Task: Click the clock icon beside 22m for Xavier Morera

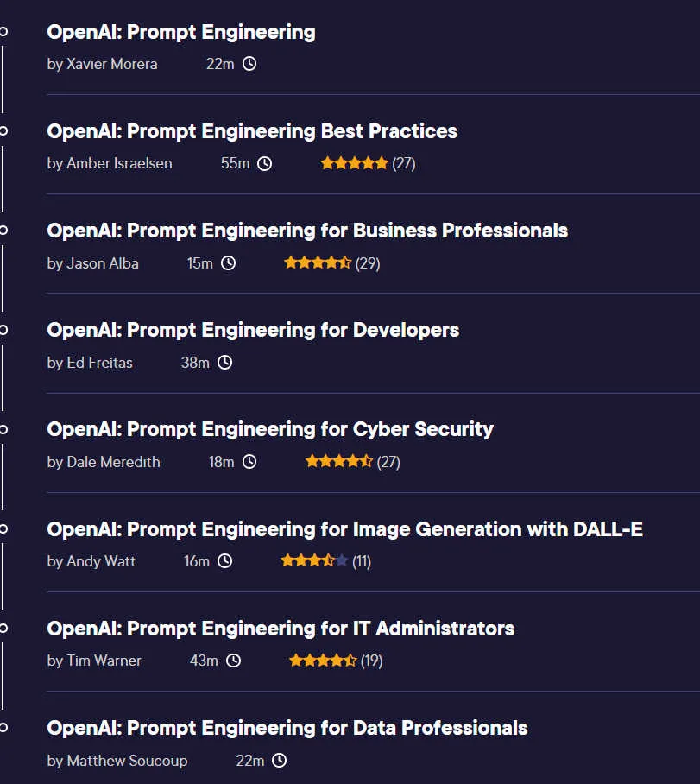Action: click(x=249, y=64)
